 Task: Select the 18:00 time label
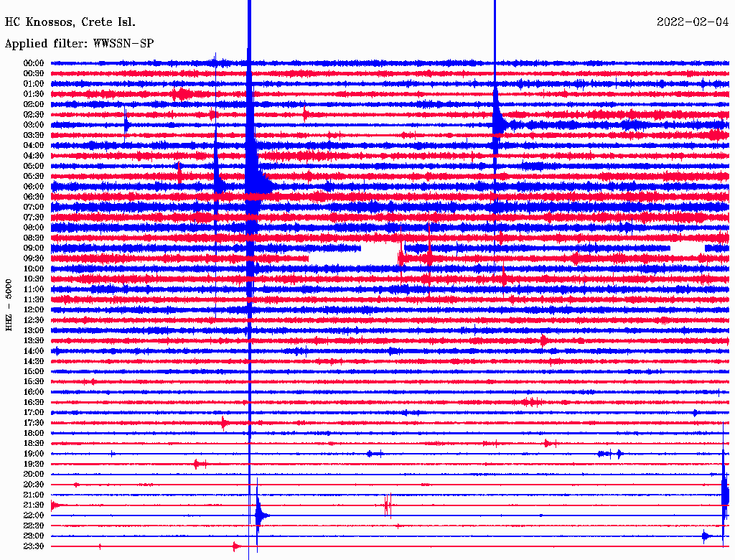coord(34,434)
